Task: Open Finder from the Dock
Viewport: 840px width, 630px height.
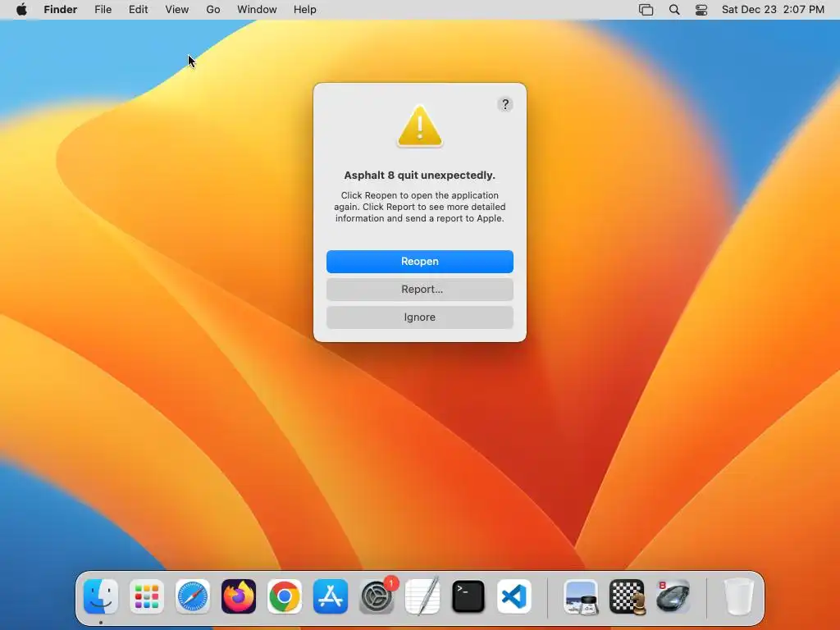Action: pyautogui.click(x=101, y=596)
